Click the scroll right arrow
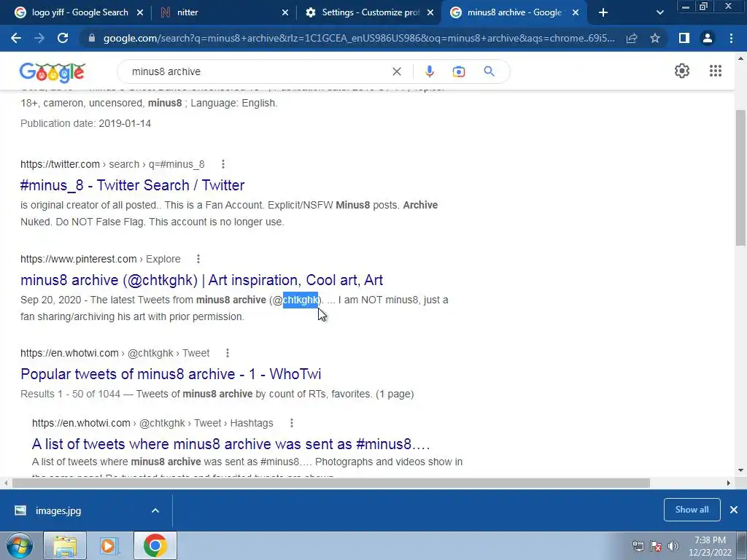The image size is (747, 560). coord(729,483)
